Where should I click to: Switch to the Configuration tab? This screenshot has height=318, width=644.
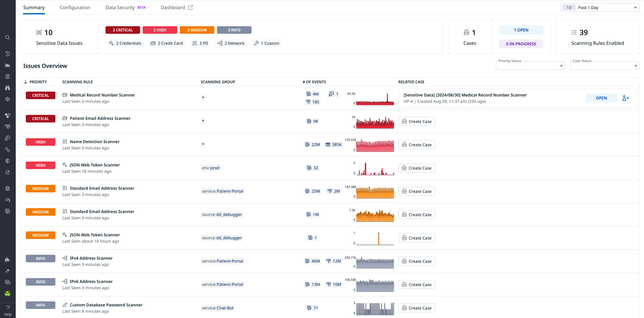[x=75, y=7]
